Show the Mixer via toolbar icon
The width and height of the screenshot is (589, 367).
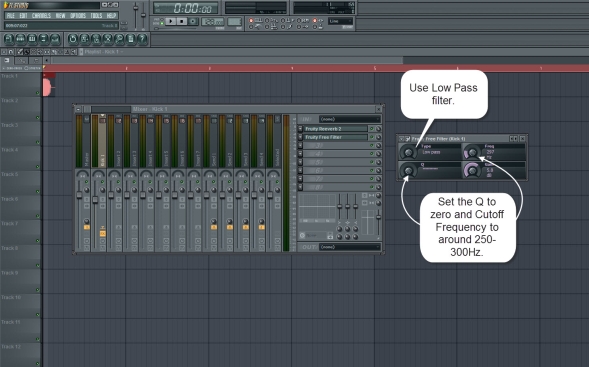(55, 39)
